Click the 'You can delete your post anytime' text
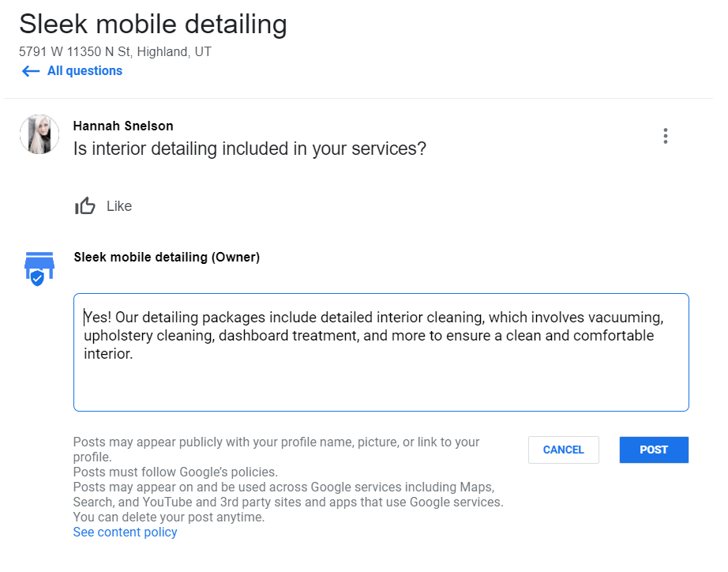 tap(168, 517)
